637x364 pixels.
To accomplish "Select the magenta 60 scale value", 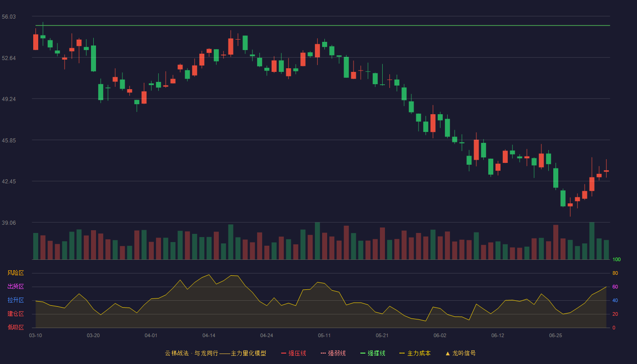I will click(615, 287).
